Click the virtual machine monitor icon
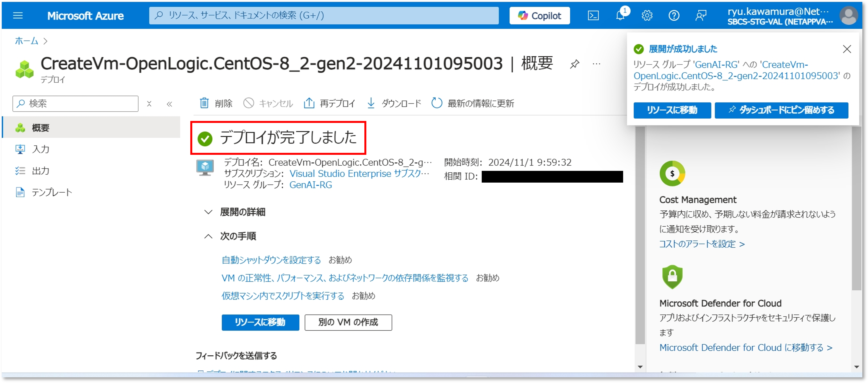The width and height of the screenshot is (868, 383). coord(205,168)
